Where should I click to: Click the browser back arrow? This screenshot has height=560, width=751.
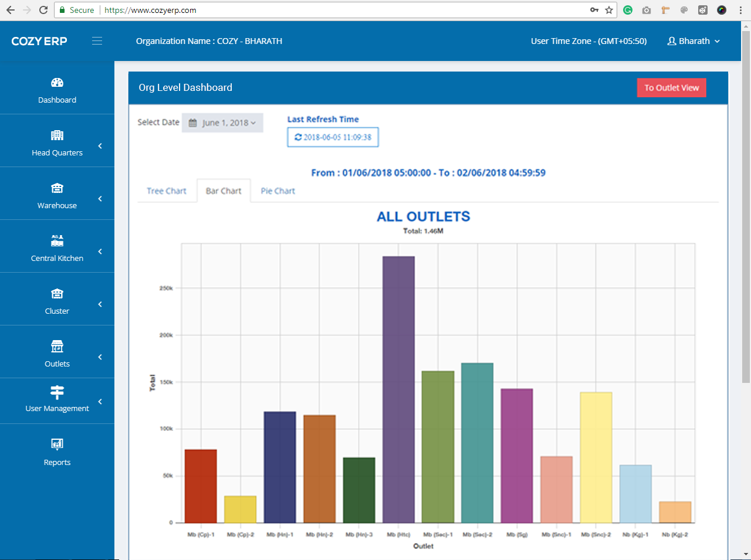[11, 10]
